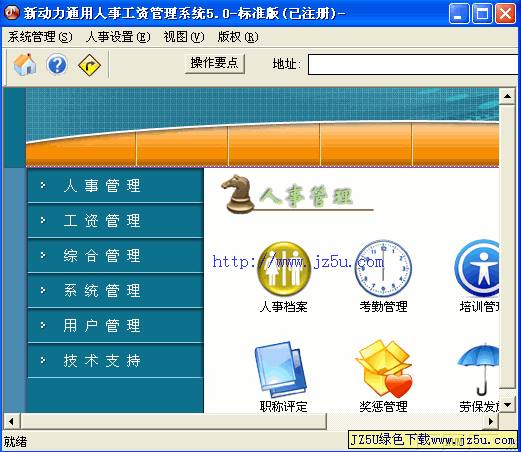Open 培训管理 blue figure icon

click(477, 268)
